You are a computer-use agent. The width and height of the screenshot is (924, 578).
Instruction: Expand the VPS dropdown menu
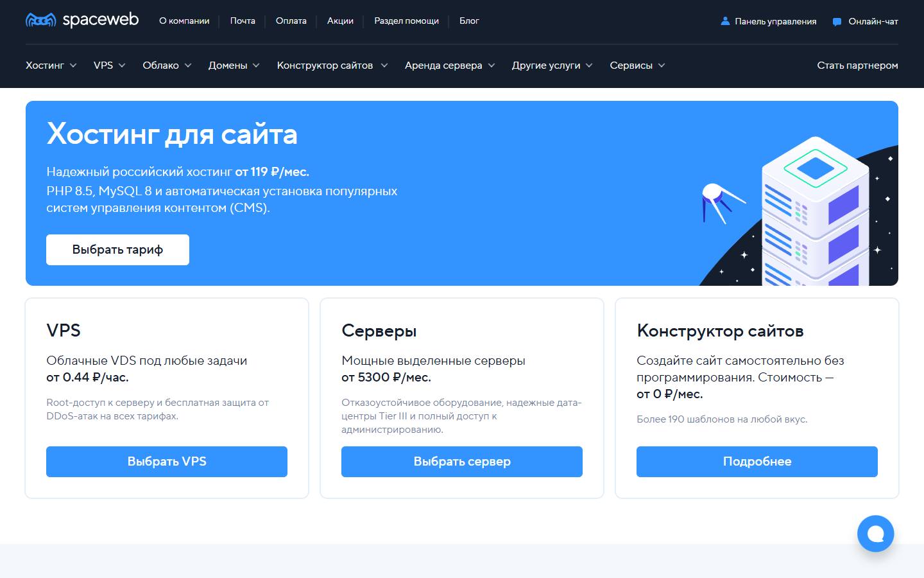pos(110,66)
